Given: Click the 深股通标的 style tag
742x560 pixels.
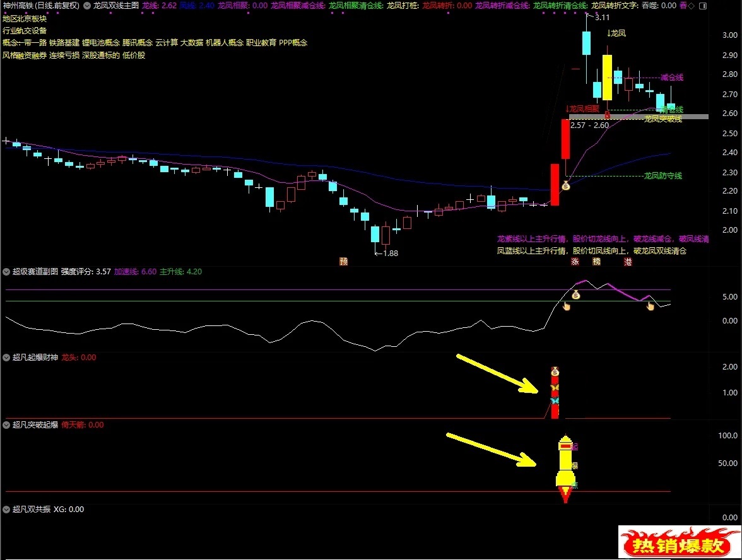Looking at the screenshot, I should click(101, 55).
